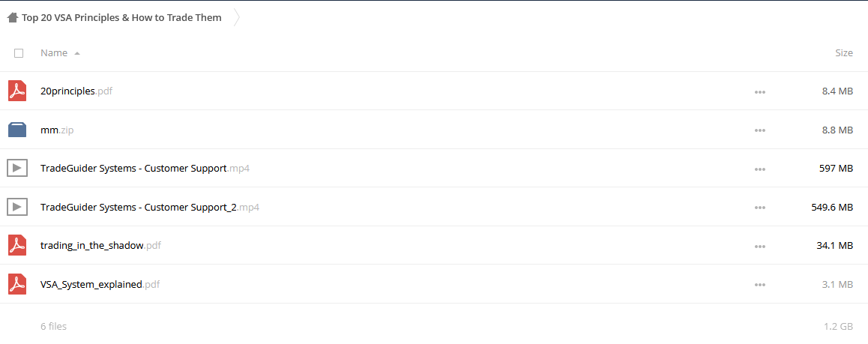
Task: Open trading_in_the_shadow.pdf file name
Action: pyautogui.click(x=100, y=245)
